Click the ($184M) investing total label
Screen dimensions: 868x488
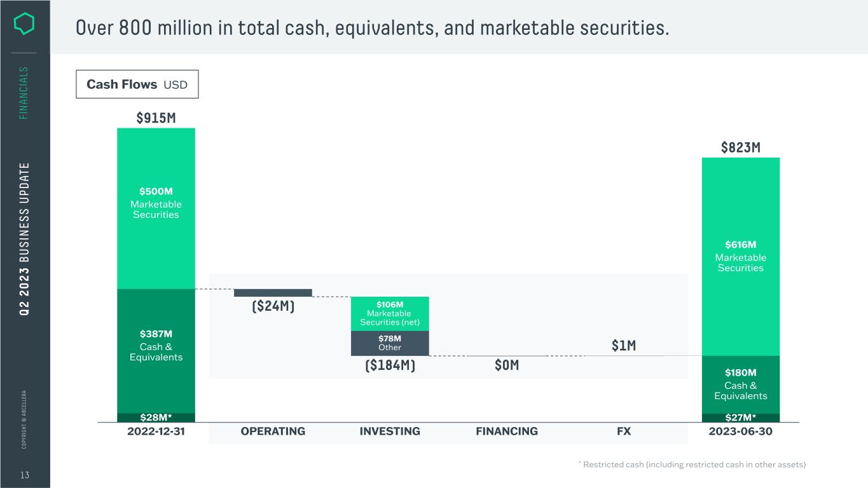coord(390,365)
